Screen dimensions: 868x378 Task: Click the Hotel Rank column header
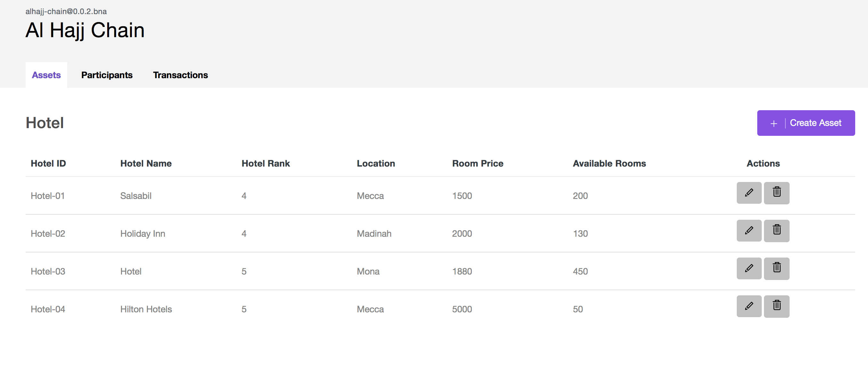(x=266, y=163)
